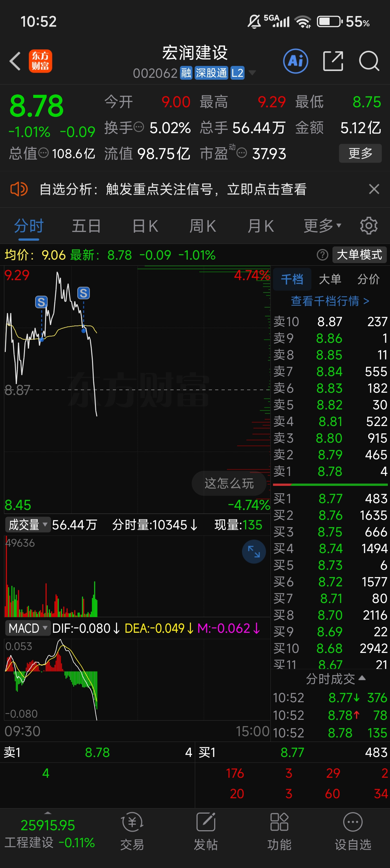The width and height of the screenshot is (390, 868).
Task: Select the 买4 row at 8.74
Action: [330, 549]
